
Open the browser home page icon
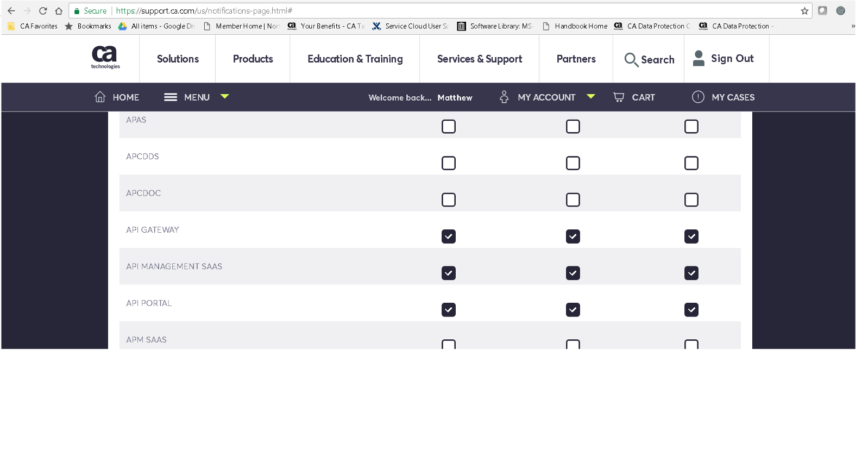59,11
